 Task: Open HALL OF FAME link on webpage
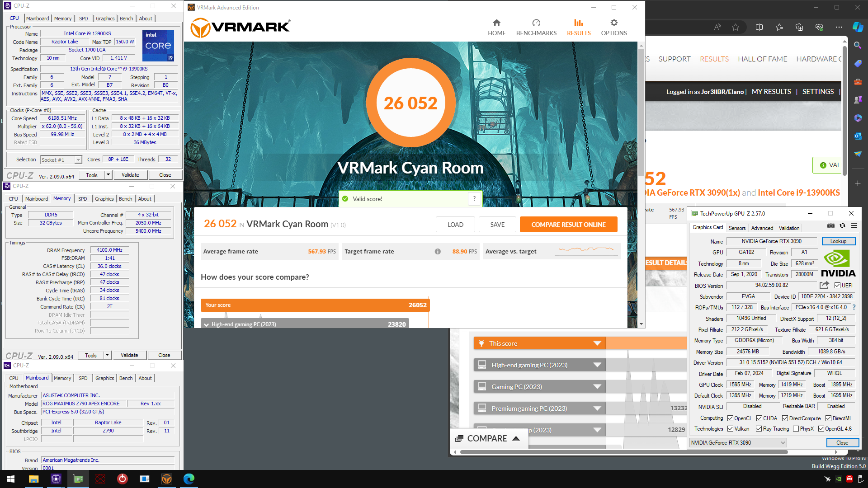coord(762,59)
